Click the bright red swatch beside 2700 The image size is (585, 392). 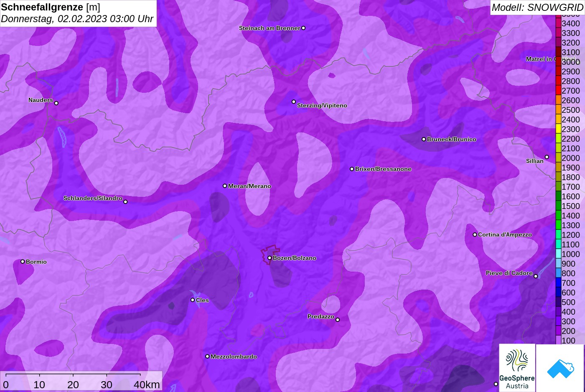[x=558, y=91]
